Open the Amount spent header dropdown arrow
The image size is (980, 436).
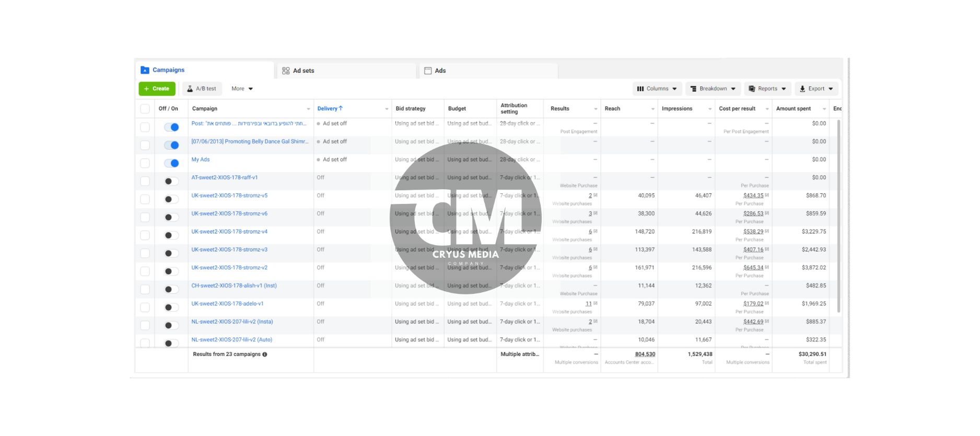click(824, 109)
